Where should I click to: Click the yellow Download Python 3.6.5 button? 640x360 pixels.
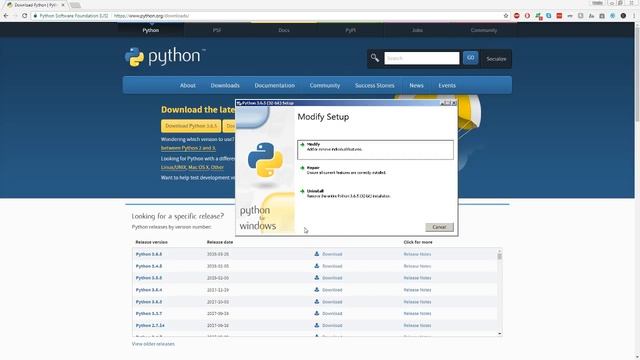tap(191, 126)
